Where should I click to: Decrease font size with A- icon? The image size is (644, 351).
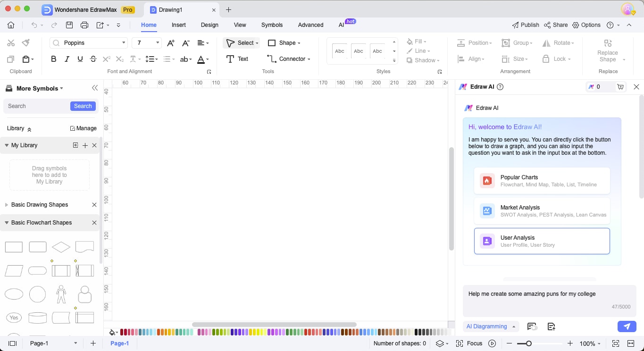point(186,43)
